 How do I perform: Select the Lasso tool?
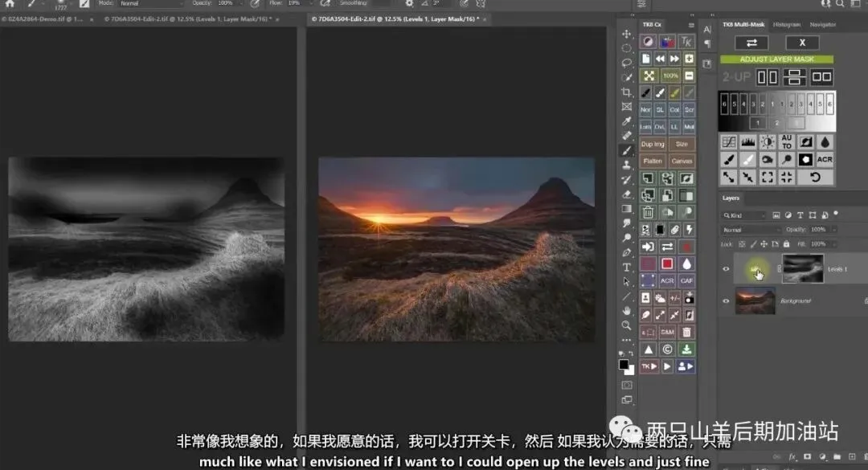[626, 63]
